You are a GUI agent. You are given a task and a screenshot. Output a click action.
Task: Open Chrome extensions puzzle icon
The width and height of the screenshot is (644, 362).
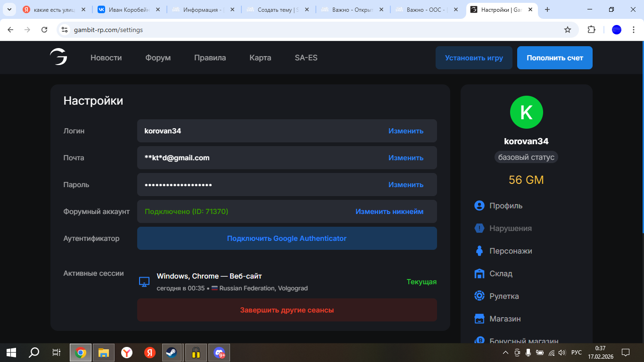[x=591, y=30]
